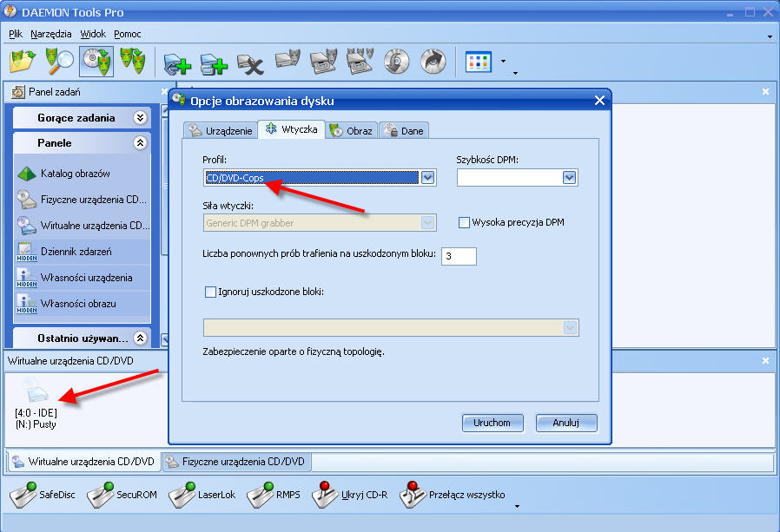Screen dimensions: 780x532
Task: Check Ignoruj uszkodzone bloki
Action: [x=210, y=292]
